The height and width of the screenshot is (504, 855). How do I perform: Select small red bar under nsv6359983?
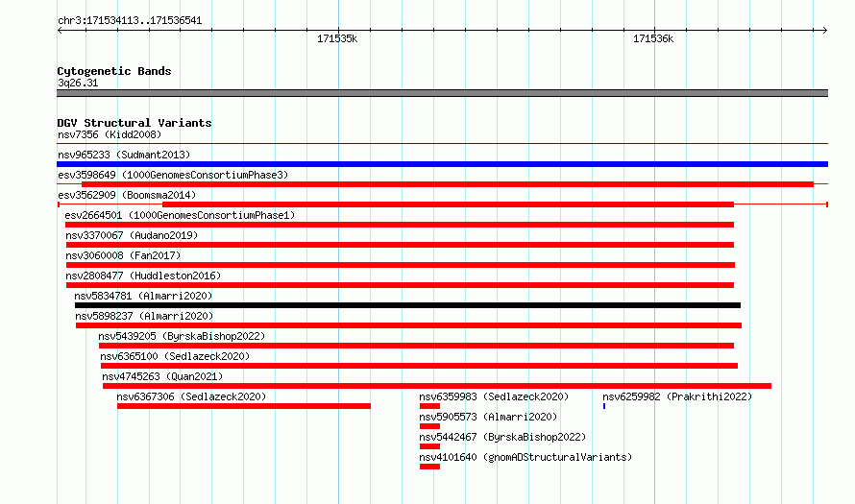(429, 406)
